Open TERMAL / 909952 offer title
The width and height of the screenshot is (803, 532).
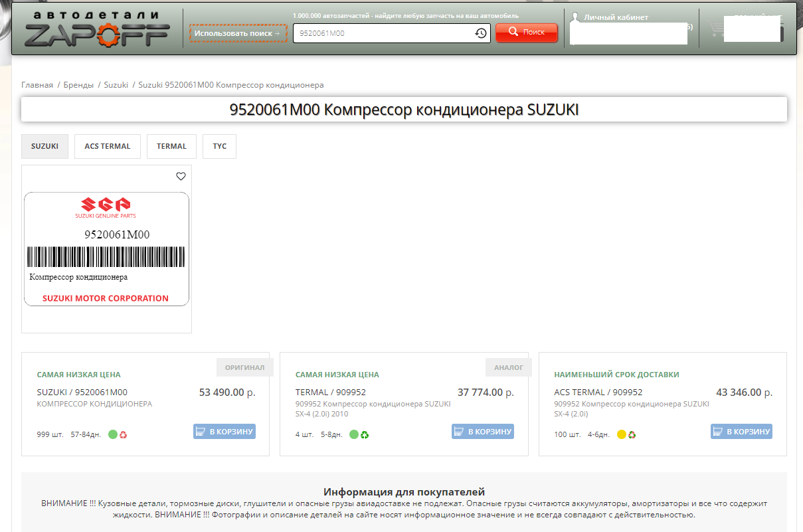(331, 392)
